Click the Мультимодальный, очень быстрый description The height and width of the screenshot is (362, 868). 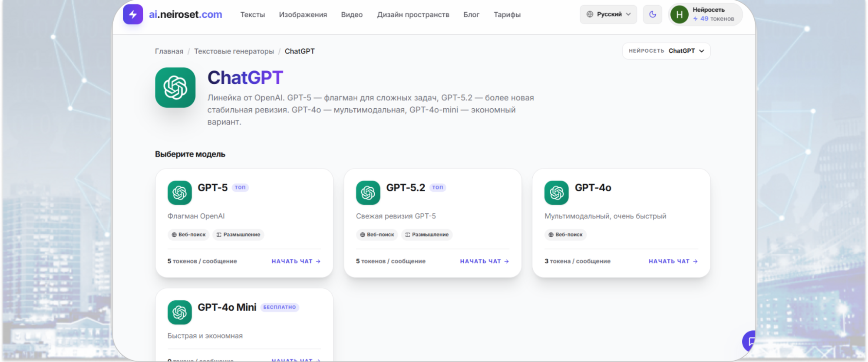605,216
